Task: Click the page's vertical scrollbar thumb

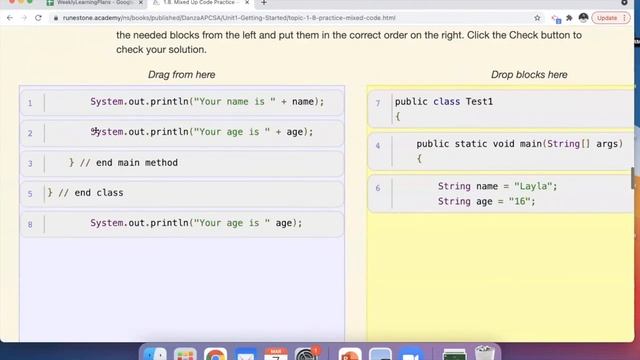Action: 633,178
